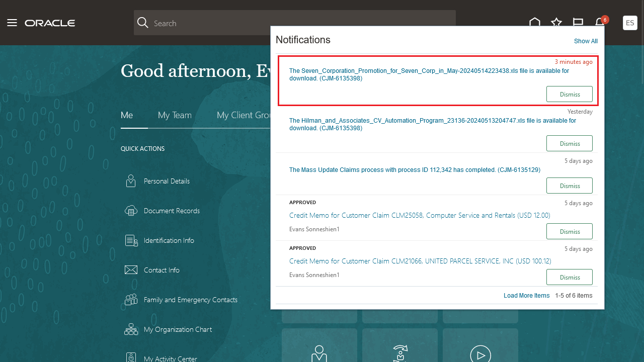Open Identification Info quick action
Screen dimensions: 644x362
pyautogui.click(x=169, y=240)
